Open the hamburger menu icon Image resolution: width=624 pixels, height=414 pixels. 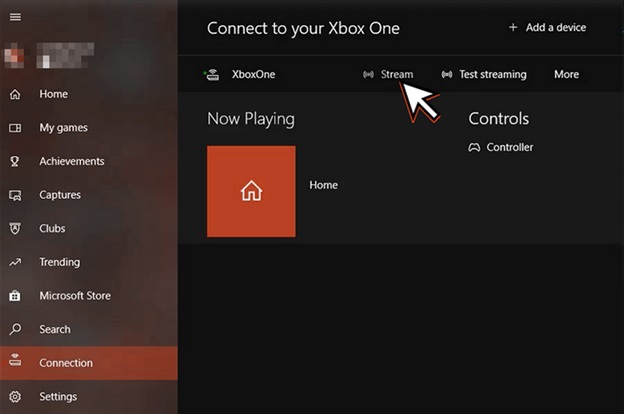click(x=15, y=17)
